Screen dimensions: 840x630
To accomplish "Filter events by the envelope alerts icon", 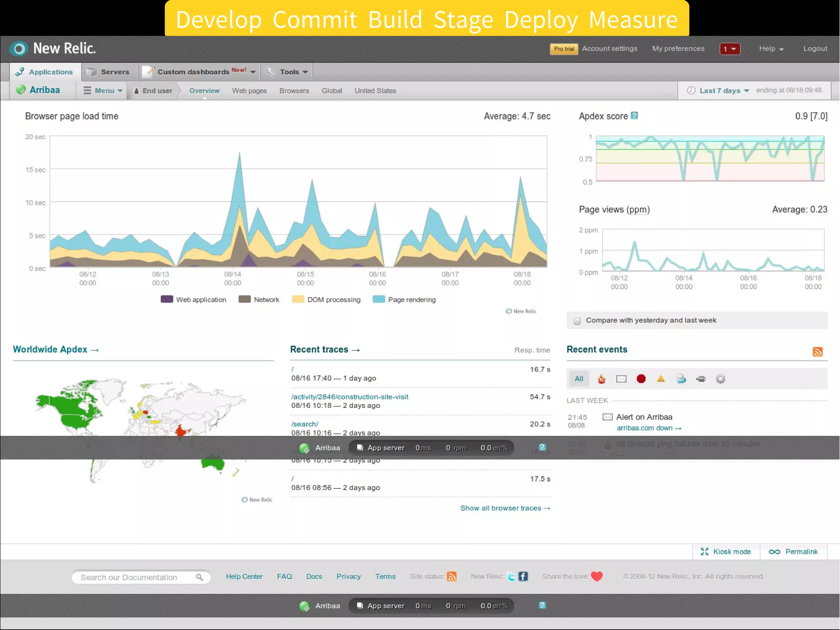I will tap(621, 379).
